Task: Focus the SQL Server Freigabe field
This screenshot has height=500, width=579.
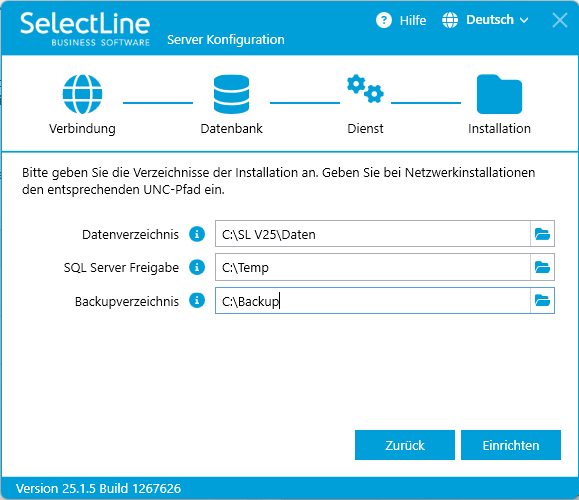Action: click(373, 267)
